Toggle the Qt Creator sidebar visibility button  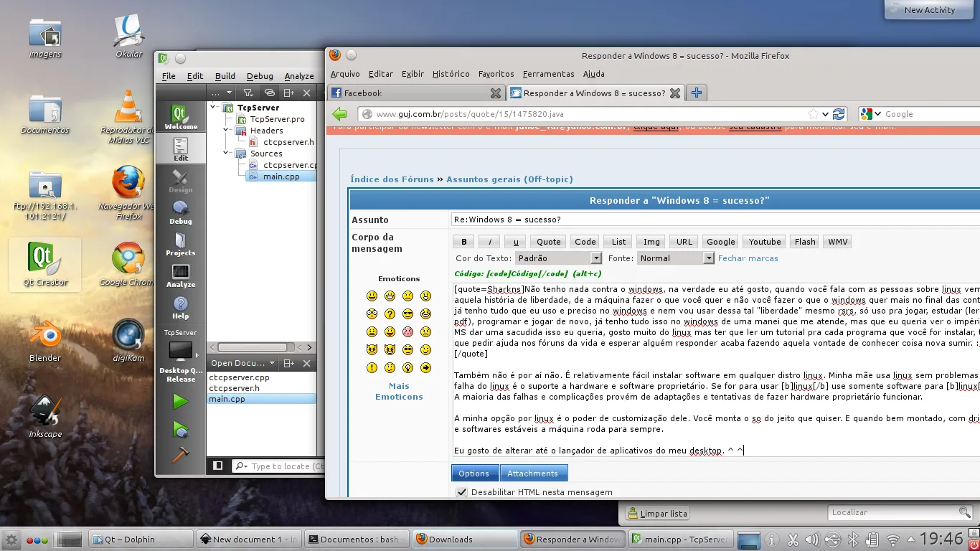[x=218, y=466]
